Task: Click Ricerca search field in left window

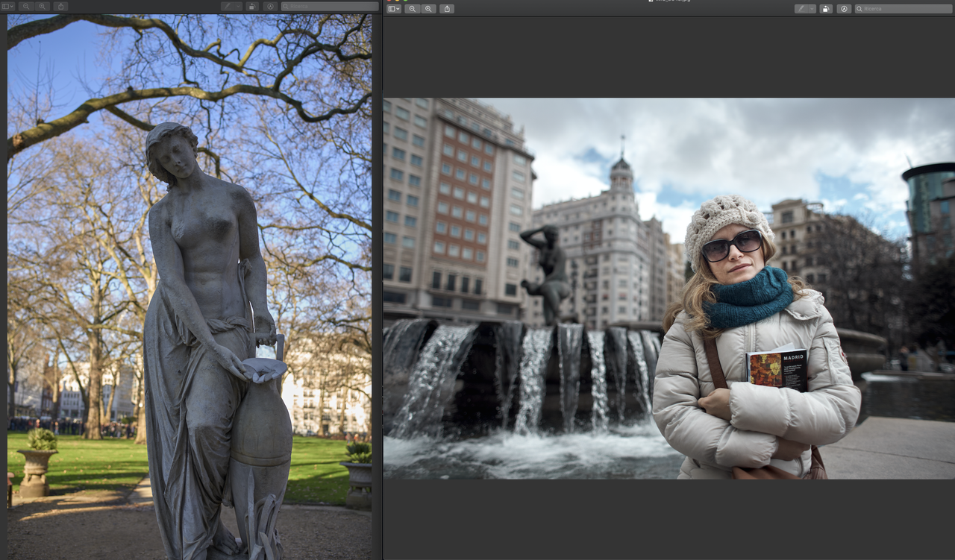Action: 330,6
